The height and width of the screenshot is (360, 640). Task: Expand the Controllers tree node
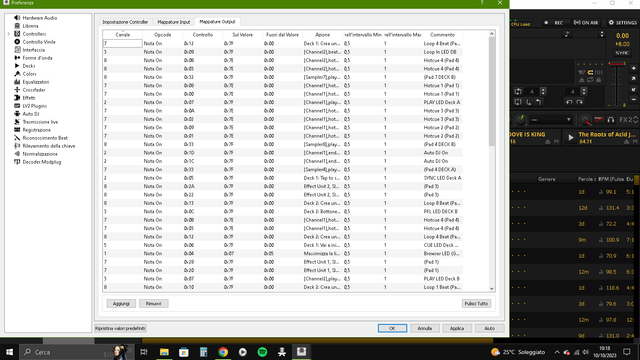(x=9, y=34)
